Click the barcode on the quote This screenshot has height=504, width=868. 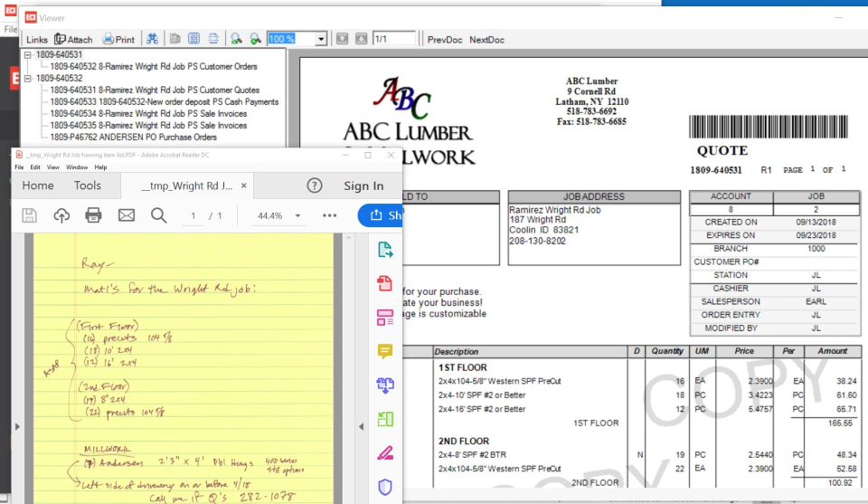[x=769, y=127]
